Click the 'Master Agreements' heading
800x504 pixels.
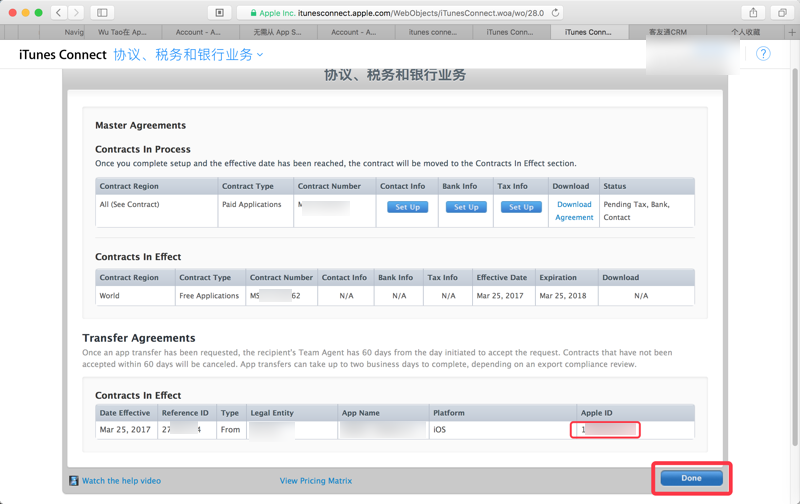tap(140, 125)
